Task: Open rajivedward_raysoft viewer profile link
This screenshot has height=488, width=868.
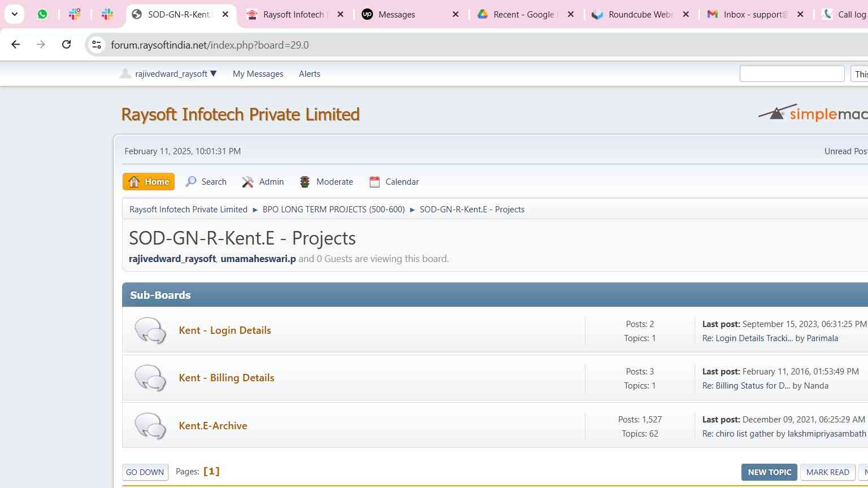Action: (x=172, y=259)
